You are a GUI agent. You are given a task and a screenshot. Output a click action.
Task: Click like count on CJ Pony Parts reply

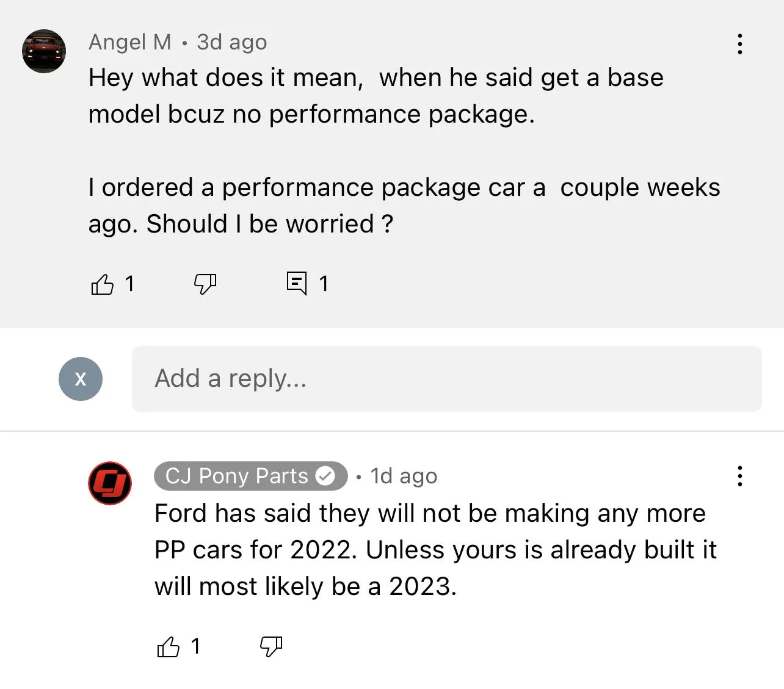pyautogui.click(x=195, y=646)
